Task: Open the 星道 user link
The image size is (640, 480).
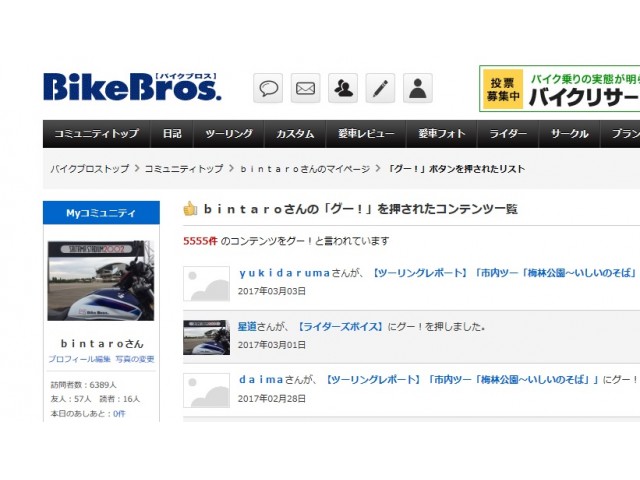Action: pyautogui.click(x=247, y=327)
